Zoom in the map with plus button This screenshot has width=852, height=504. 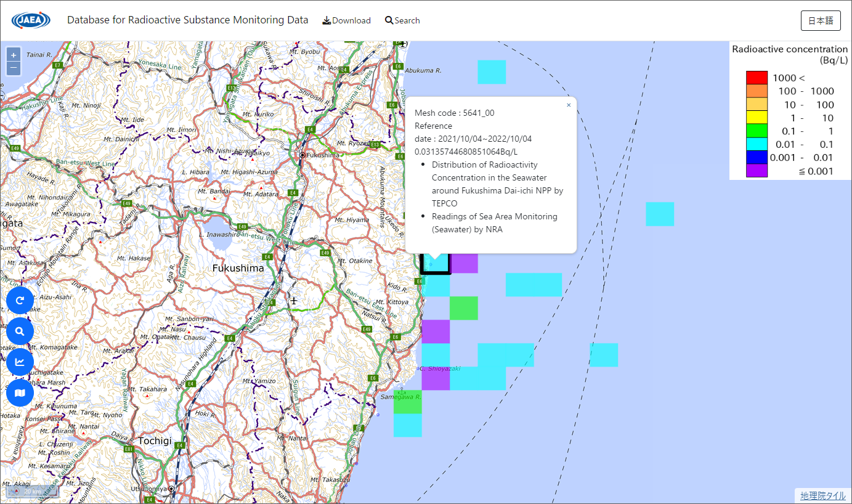(14, 54)
